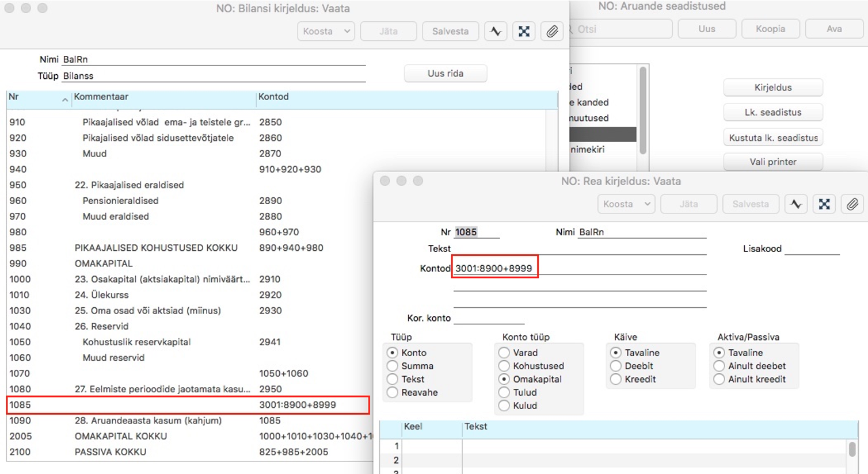Image resolution: width=868 pixels, height=474 pixels.
Task: Click the Uus rida button
Action: pos(445,74)
